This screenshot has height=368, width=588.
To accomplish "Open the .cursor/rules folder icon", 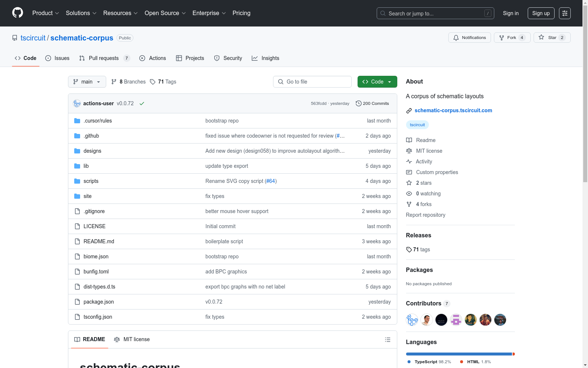I will (x=77, y=121).
